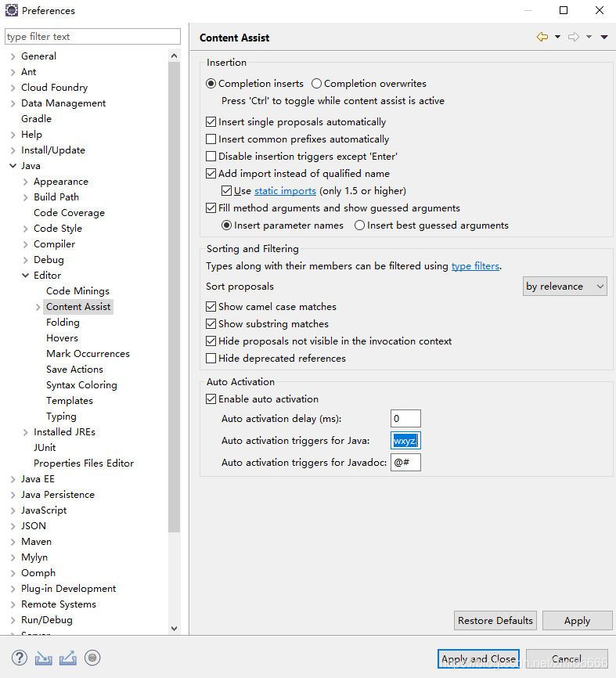Toggle Show camel case matches
The height and width of the screenshot is (678, 616).
[x=211, y=307]
